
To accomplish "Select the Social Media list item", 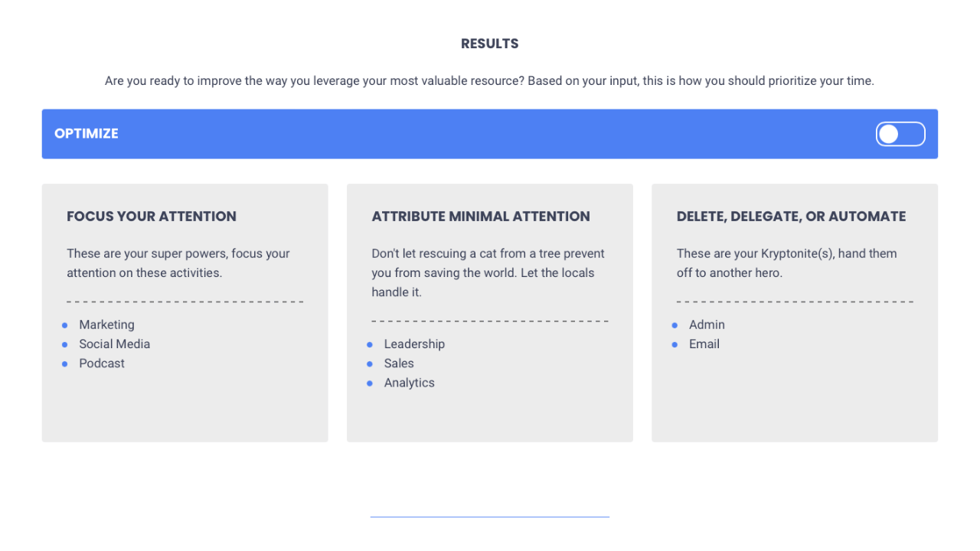I will click(115, 344).
